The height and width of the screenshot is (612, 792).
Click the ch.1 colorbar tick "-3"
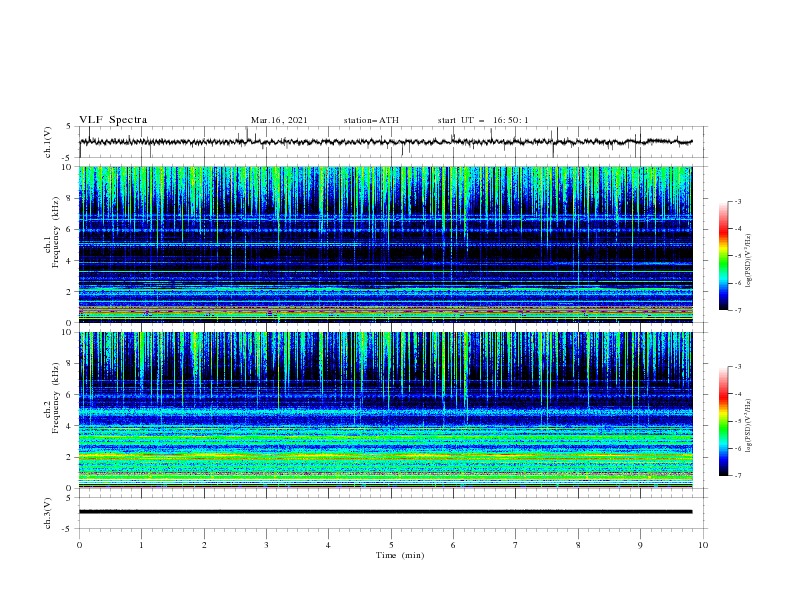tap(738, 201)
